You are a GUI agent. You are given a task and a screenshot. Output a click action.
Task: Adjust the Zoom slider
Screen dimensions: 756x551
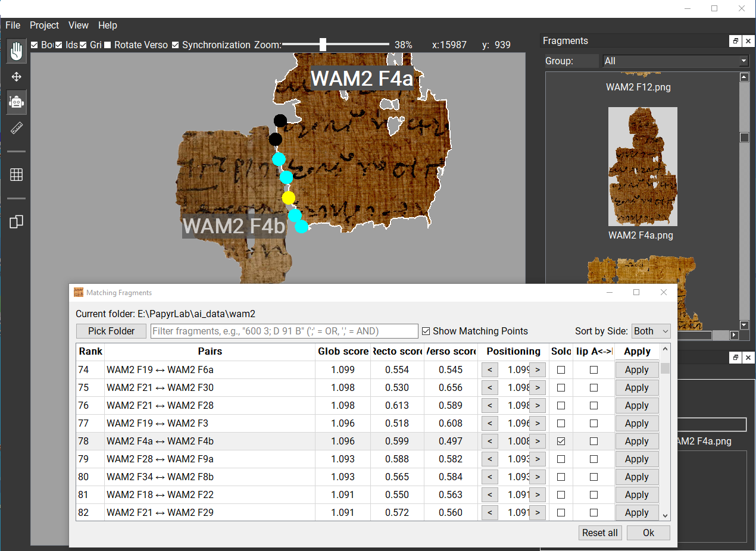322,44
